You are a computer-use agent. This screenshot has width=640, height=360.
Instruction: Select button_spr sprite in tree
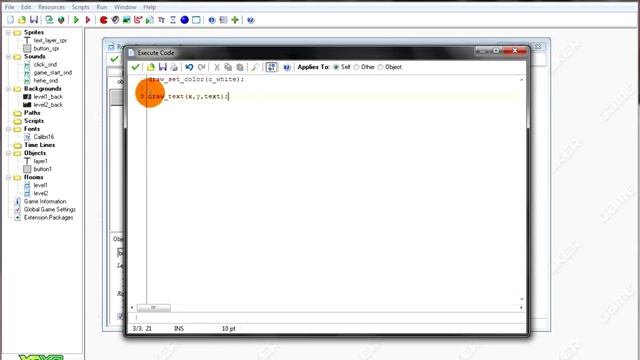tap(46, 48)
